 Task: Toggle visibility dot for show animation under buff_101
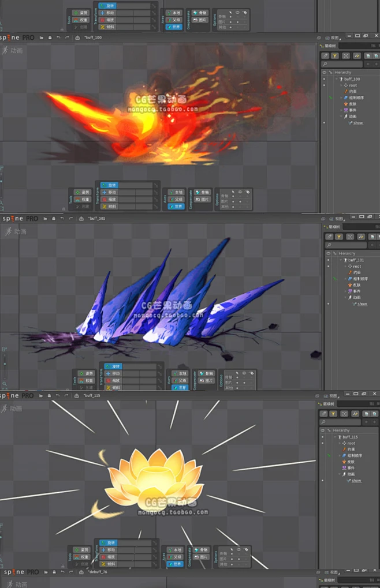pyautogui.click(x=327, y=304)
